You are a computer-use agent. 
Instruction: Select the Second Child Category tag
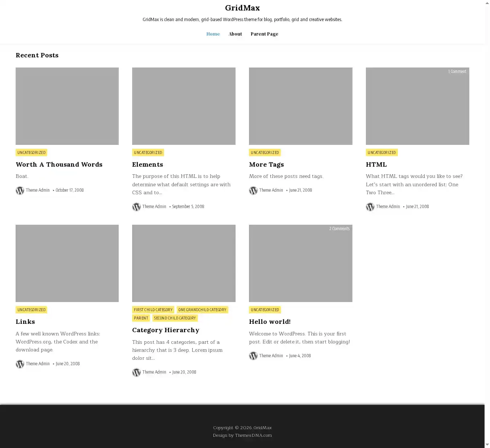(175, 318)
